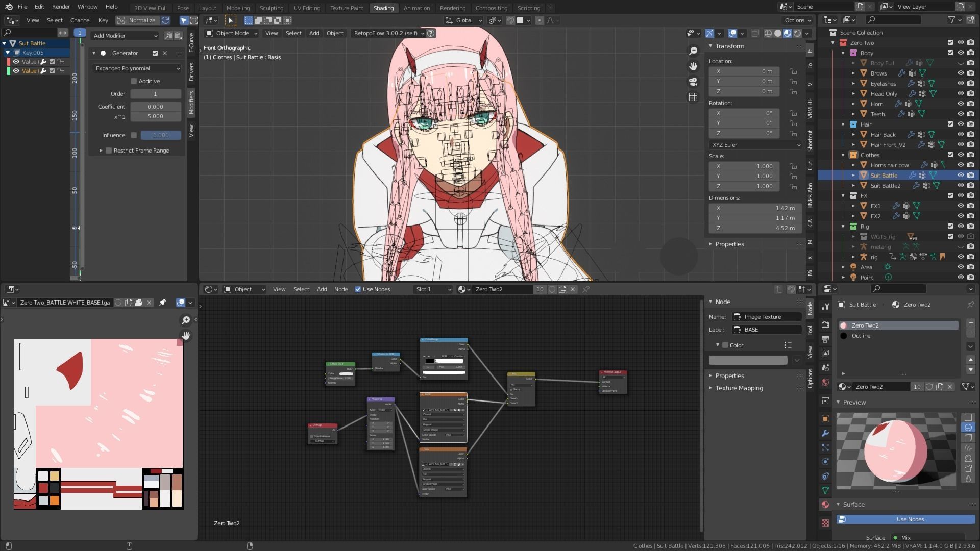Select the Outline material slot
Image resolution: width=980 pixels, height=551 pixels.
click(899, 336)
